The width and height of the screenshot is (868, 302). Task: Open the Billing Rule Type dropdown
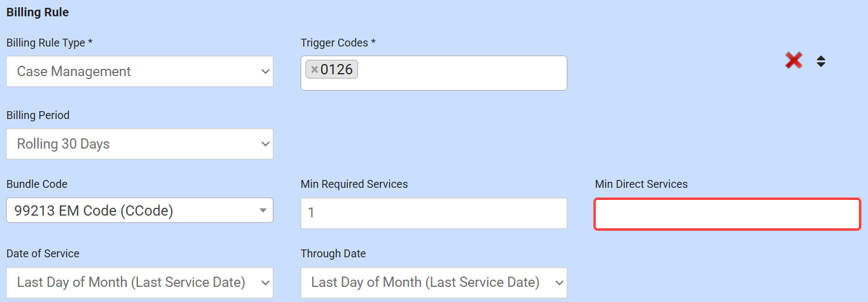click(139, 71)
